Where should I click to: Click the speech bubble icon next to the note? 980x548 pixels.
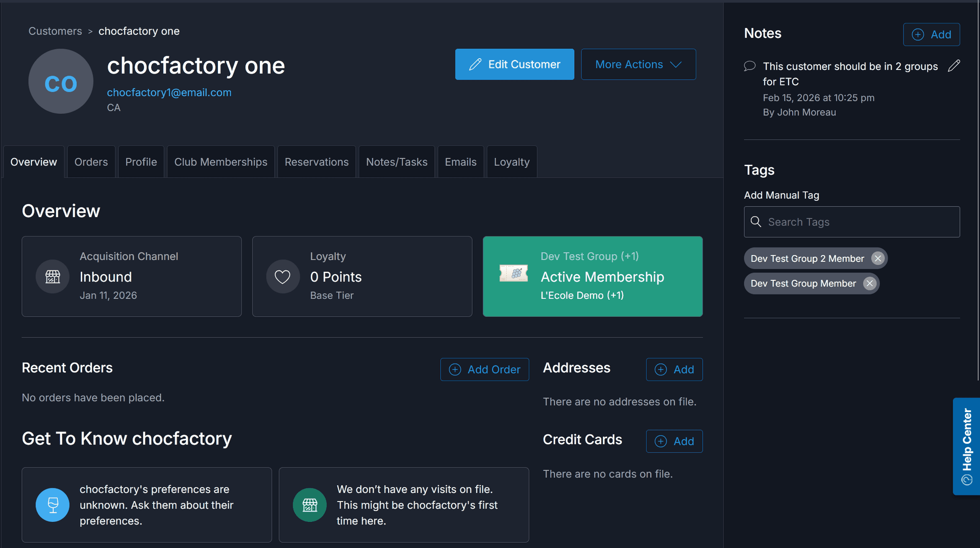[749, 66]
